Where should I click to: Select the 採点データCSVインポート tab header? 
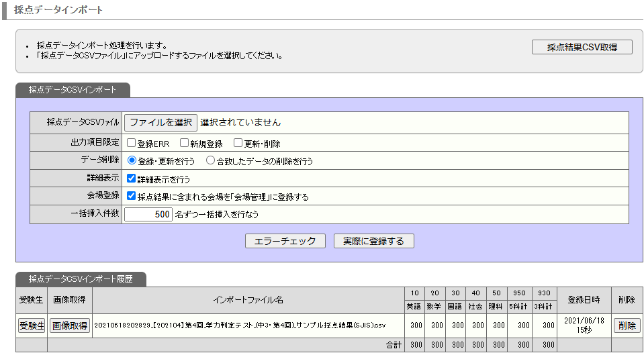pyautogui.click(x=73, y=90)
